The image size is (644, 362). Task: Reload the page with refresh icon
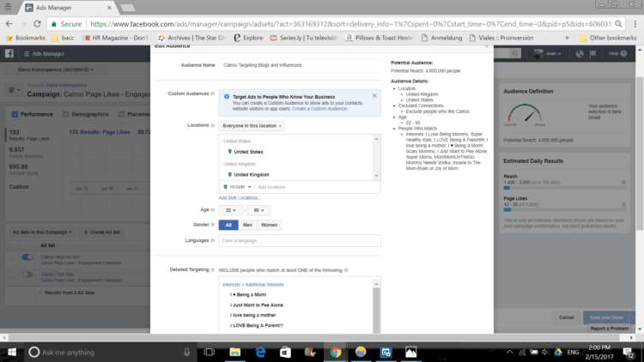(x=37, y=24)
